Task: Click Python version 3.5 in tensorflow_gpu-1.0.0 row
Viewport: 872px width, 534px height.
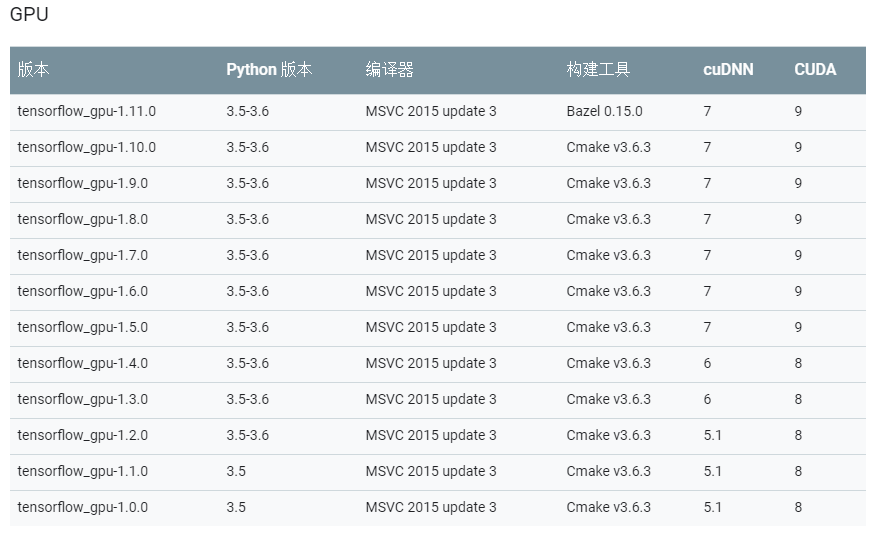Action: coord(236,507)
